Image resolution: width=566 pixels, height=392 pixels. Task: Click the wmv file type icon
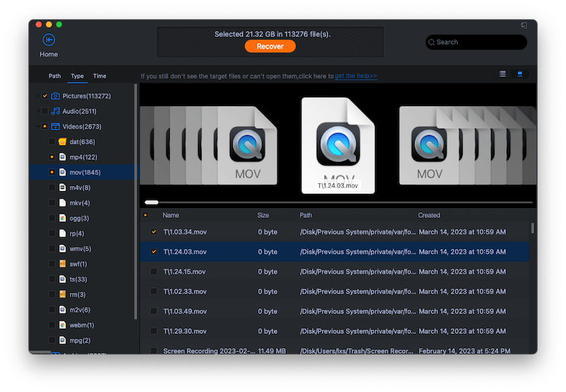point(62,248)
